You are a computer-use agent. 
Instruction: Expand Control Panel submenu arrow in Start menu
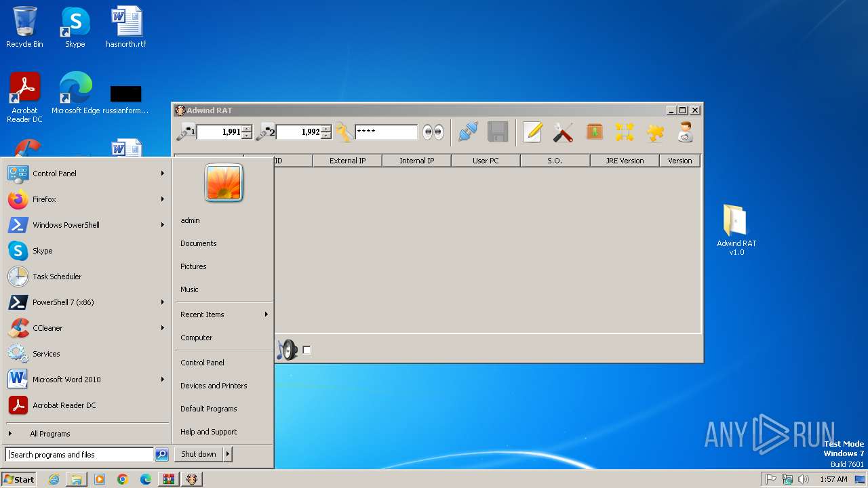[x=163, y=174]
